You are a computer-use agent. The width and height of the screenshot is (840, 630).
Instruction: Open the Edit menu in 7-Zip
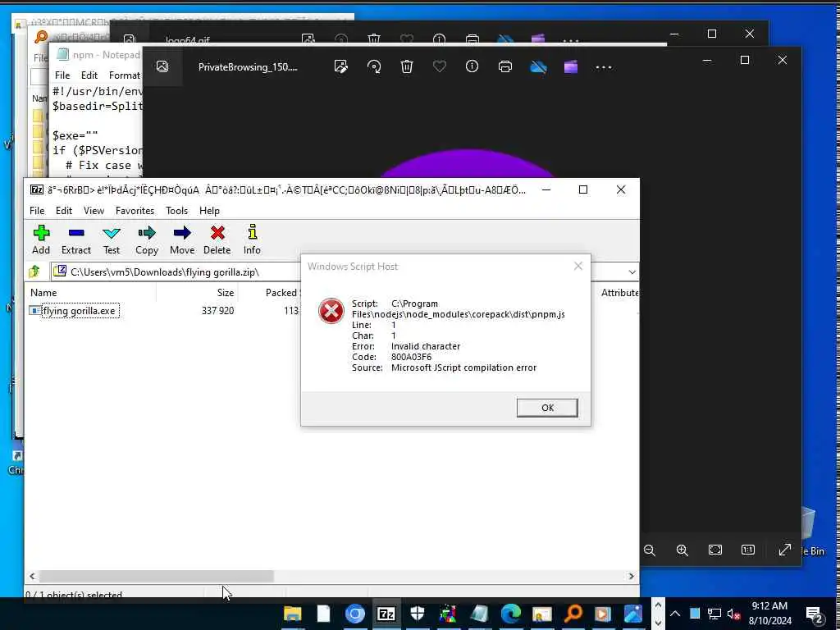(64, 211)
